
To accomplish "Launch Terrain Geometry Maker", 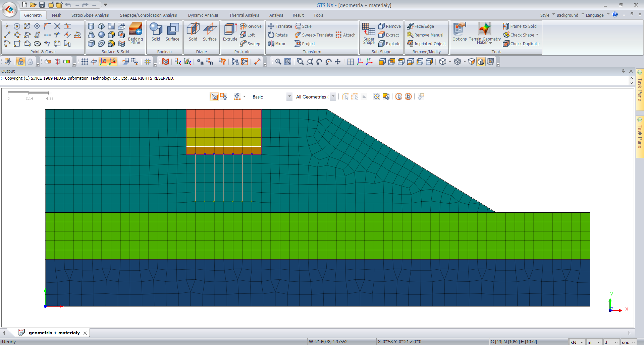I will tap(485, 33).
